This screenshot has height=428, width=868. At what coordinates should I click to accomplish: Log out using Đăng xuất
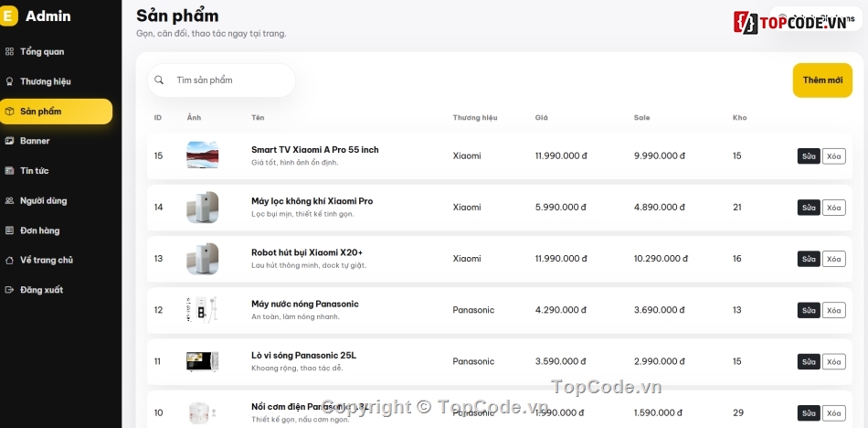[56, 290]
